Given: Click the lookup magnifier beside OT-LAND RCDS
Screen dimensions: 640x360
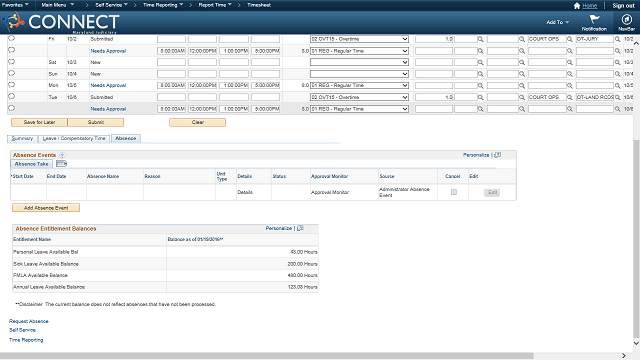Looking at the screenshot, I should click(618, 97).
